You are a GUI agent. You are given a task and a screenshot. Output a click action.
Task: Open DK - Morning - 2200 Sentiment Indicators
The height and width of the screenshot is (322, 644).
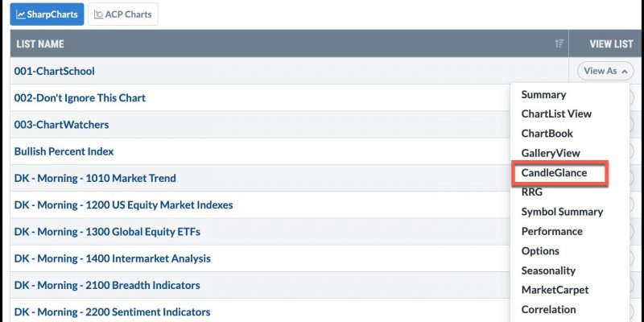[112, 312]
